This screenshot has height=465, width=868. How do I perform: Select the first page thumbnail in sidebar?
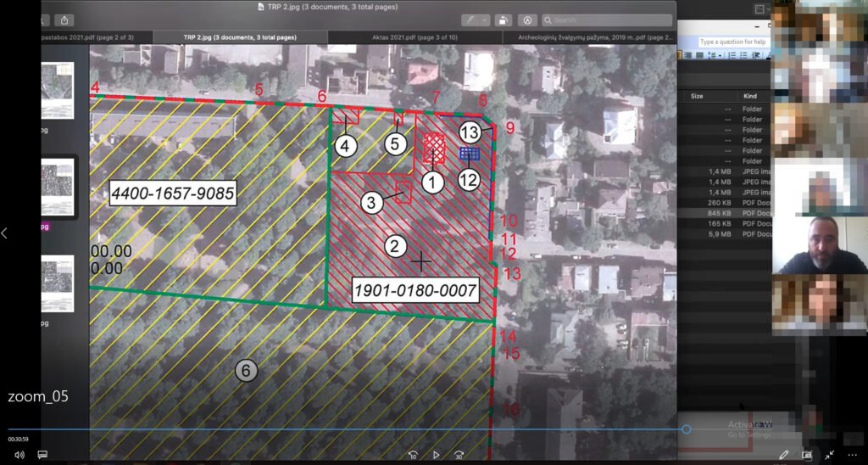(58, 90)
